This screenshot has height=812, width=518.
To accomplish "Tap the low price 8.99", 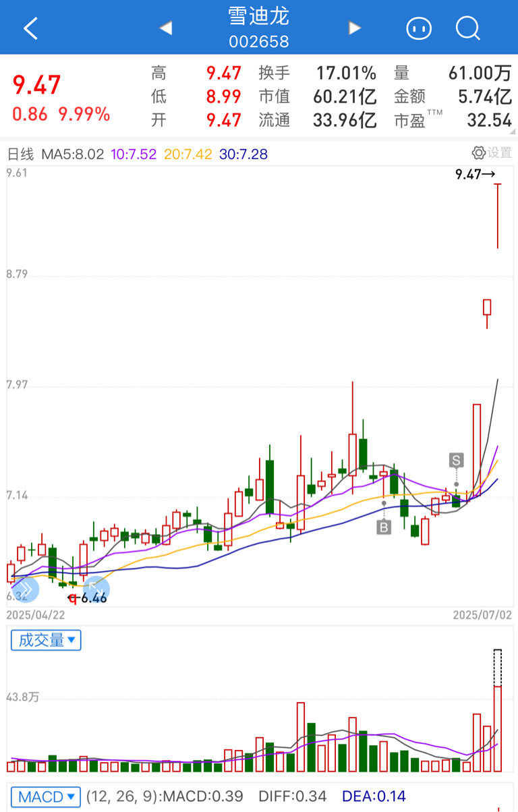I will click(224, 96).
